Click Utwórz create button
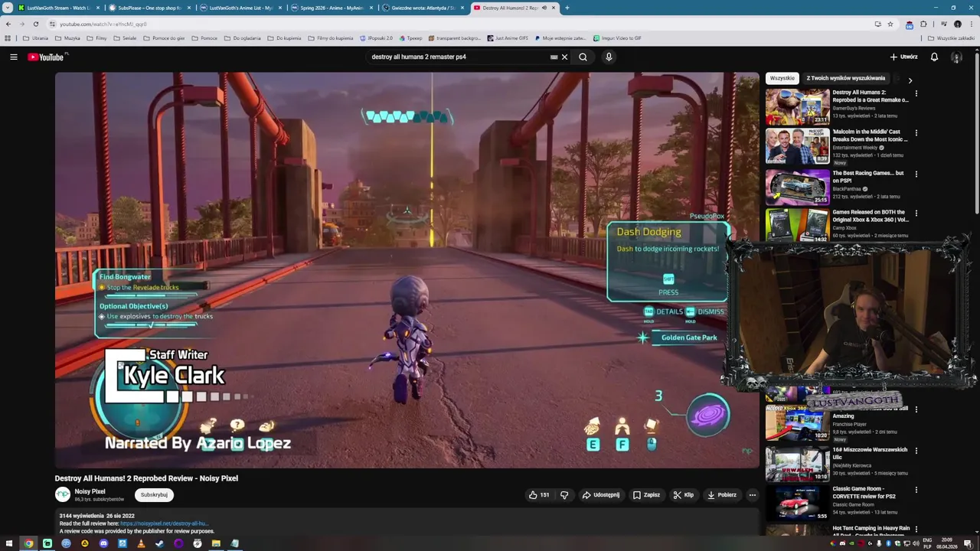The height and width of the screenshot is (551, 980). pyautogui.click(x=903, y=57)
